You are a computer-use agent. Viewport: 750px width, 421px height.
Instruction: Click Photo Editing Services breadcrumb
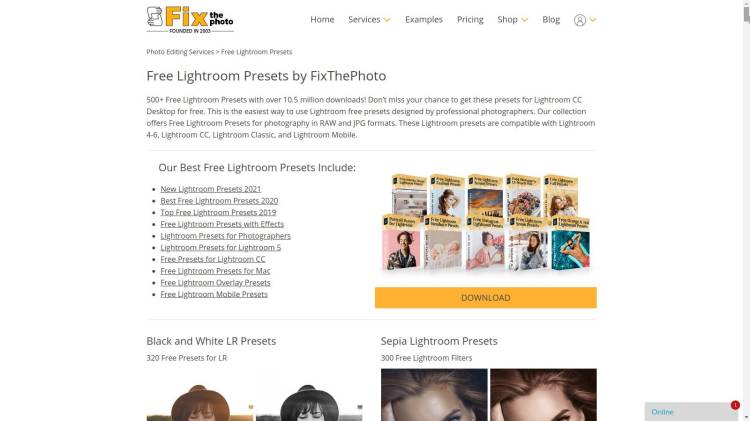click(x=180, y=52)
